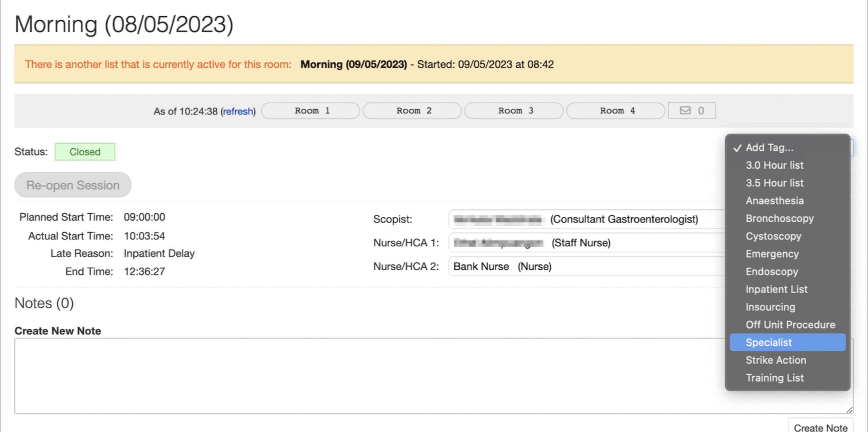Select the Bronchoscopy tag

coord(780,218)
